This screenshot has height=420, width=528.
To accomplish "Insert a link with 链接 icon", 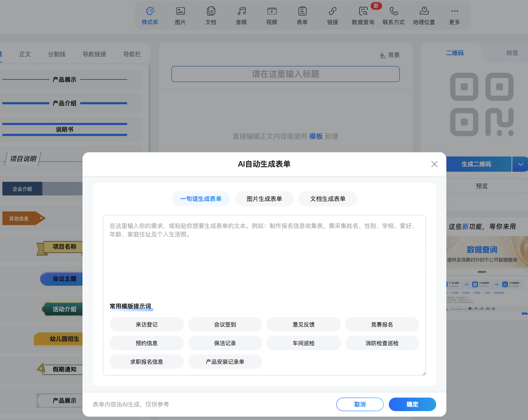I will [x=333, y=16].
